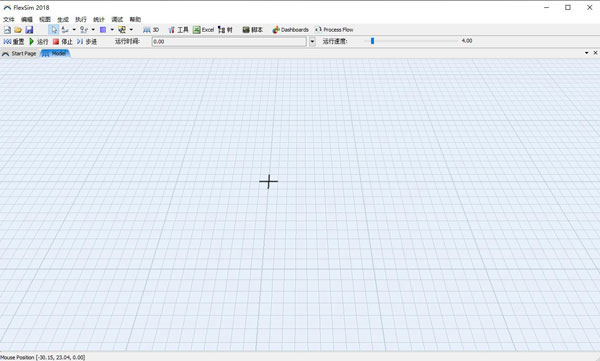600x361 pixels.
Task: Open Process Flow from the toolbar
Action: coord(334,29)
